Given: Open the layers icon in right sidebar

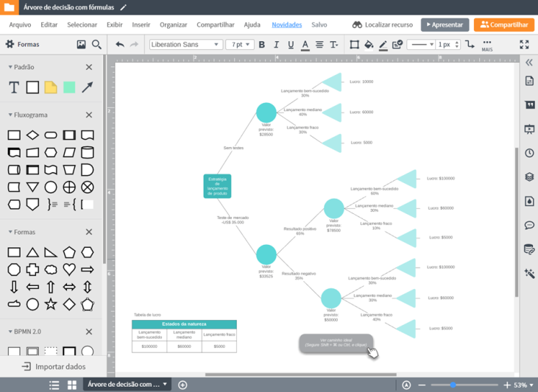Looking at the screenshot, I should (x=528, y=177).
